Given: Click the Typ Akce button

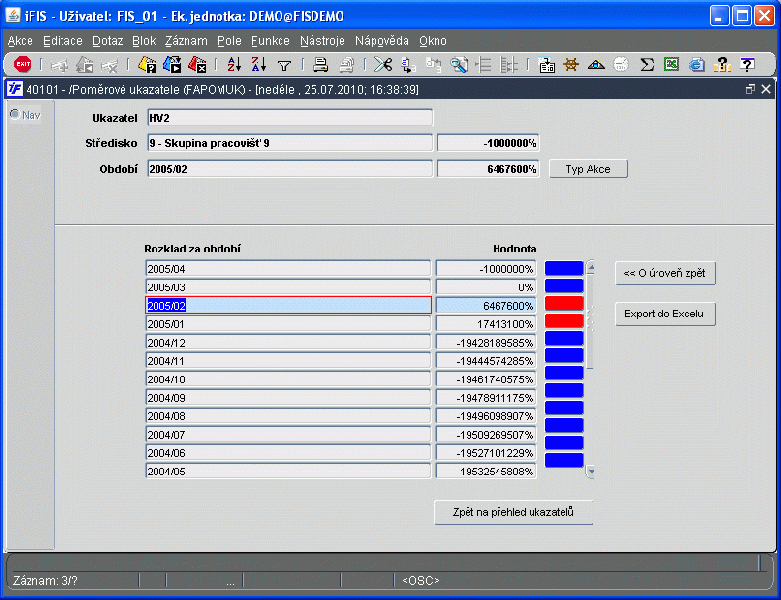Looking at the screenshot, I should pyautogui.click(x=588, y=169).
